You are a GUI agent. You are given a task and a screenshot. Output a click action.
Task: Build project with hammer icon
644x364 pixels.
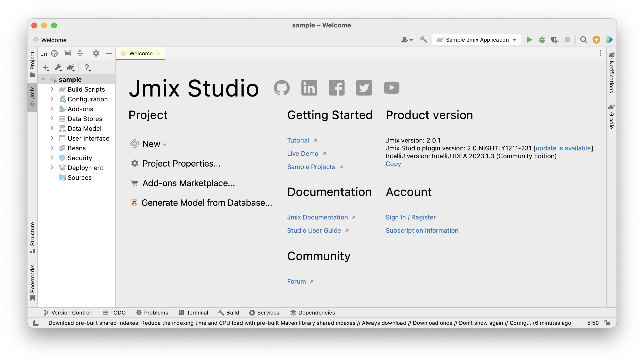click(x=424, y=40)
